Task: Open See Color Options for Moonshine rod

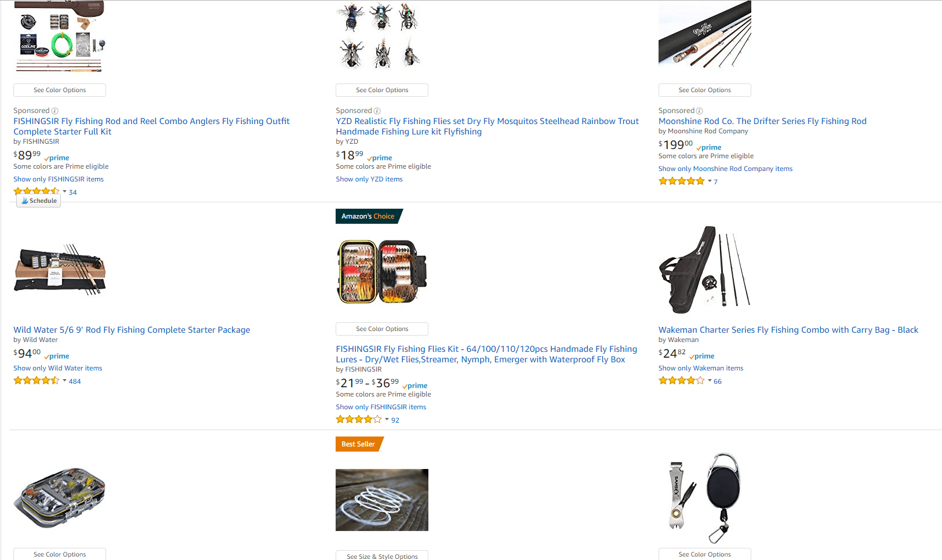Action: pos(704,90)
